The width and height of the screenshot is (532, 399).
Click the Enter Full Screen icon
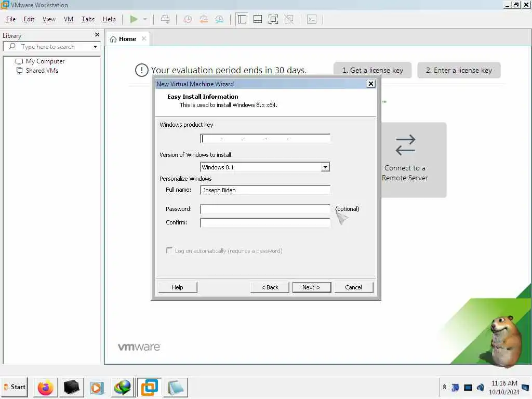pos(273,19)
